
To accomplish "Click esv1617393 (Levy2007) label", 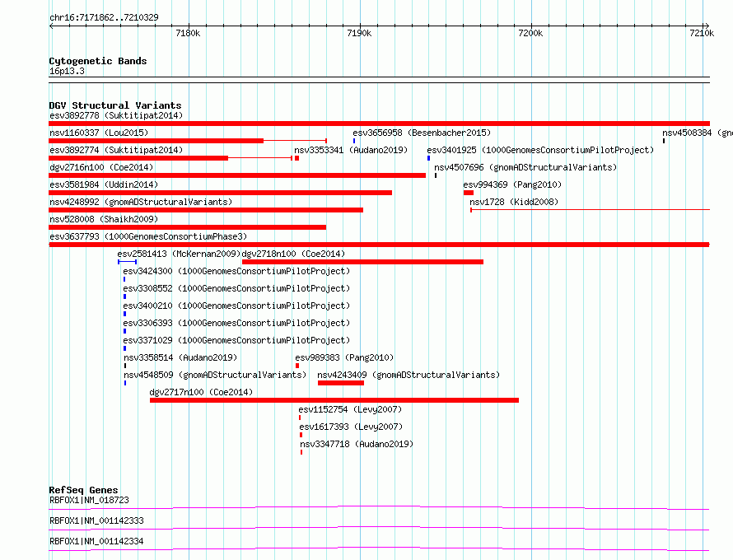I will (x=351, y=427).
